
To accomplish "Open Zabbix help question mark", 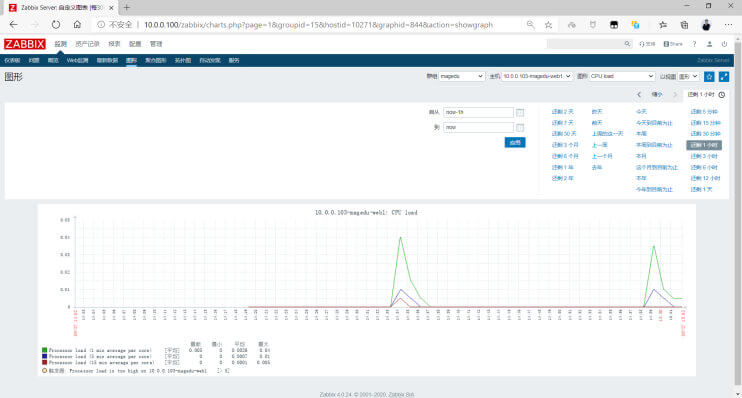I will [694, 44].
